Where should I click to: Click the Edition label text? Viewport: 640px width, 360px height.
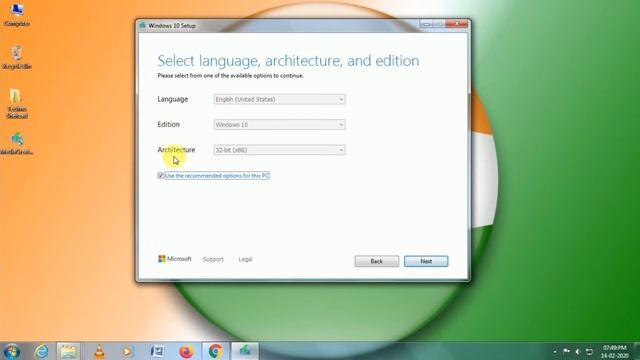169,124
